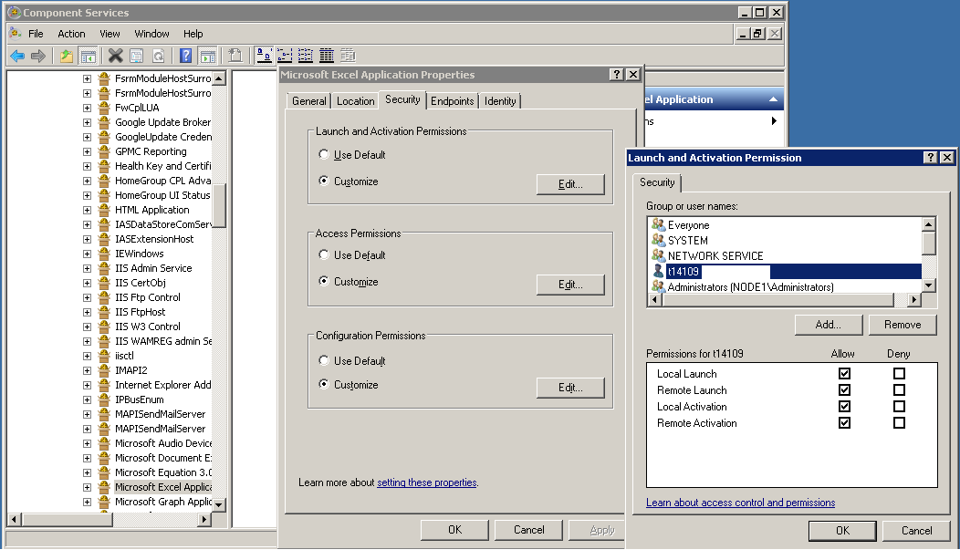Viewport: 960px width, 560px height.
Task: Click the Refresh toolbar icon
Action: click(x=161, y=55)
